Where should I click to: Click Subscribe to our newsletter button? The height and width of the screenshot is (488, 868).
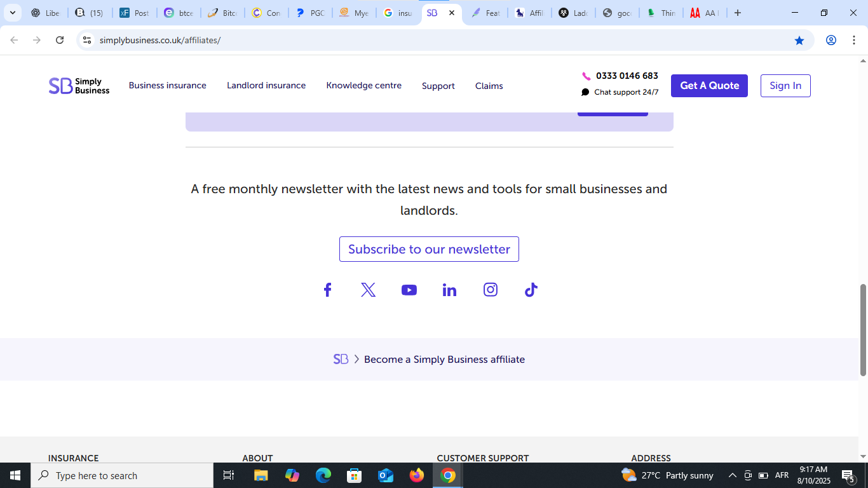429,249
